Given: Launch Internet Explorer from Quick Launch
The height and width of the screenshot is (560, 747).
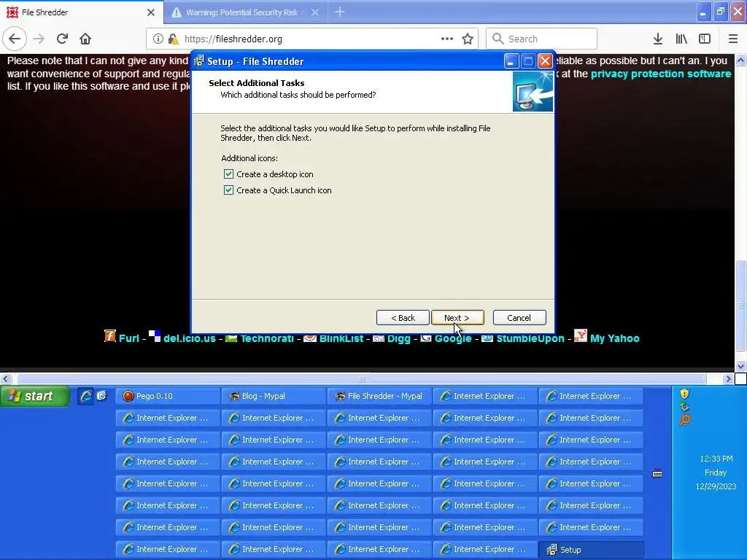Looking at the screenshot, I should [86, 396].
